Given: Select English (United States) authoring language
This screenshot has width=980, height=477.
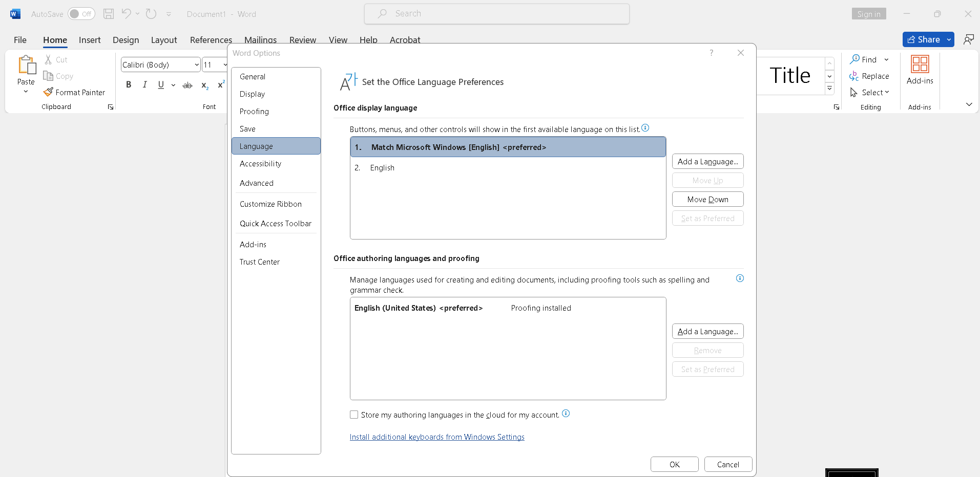Looking at the screenshot, I should (x=508, y=308).
